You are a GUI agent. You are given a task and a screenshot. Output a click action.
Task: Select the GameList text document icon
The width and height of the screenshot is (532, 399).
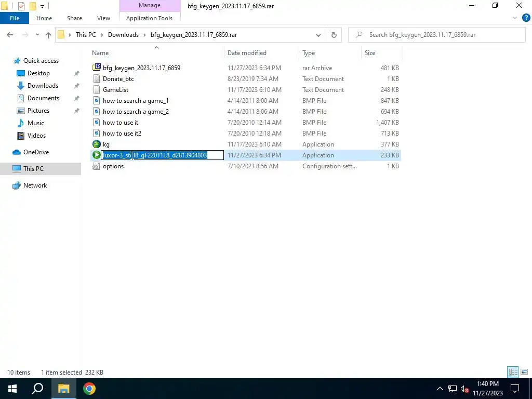97,89
